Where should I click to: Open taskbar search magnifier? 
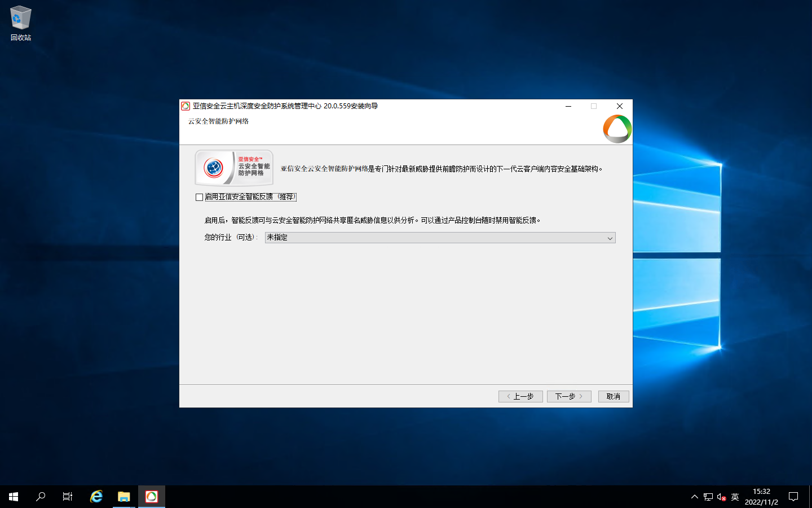click(x=41, y=497)
